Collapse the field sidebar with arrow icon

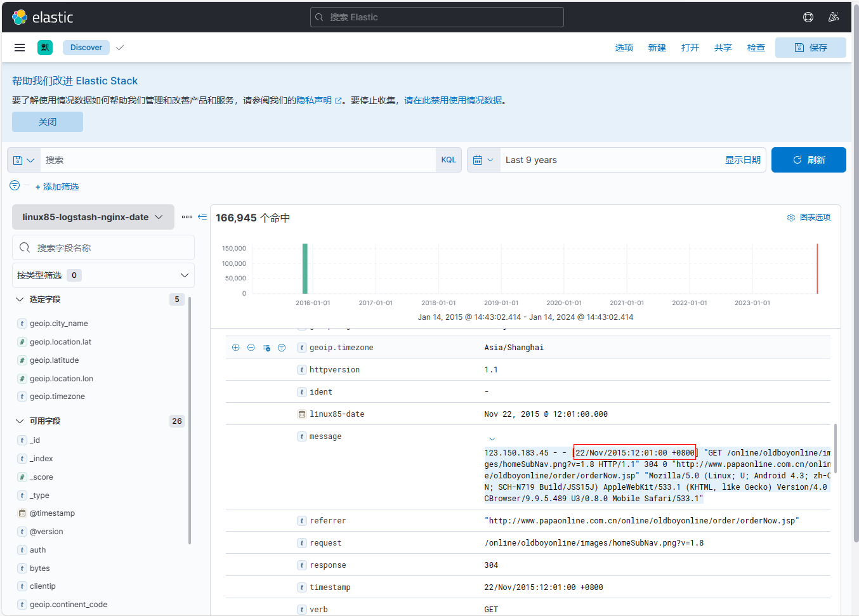(202, 217)
